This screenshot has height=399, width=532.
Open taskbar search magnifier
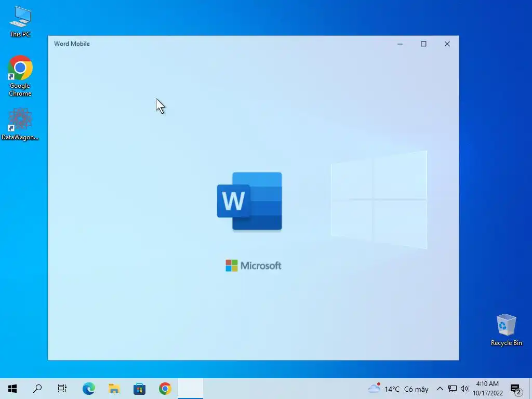click(x=37, y=389)
